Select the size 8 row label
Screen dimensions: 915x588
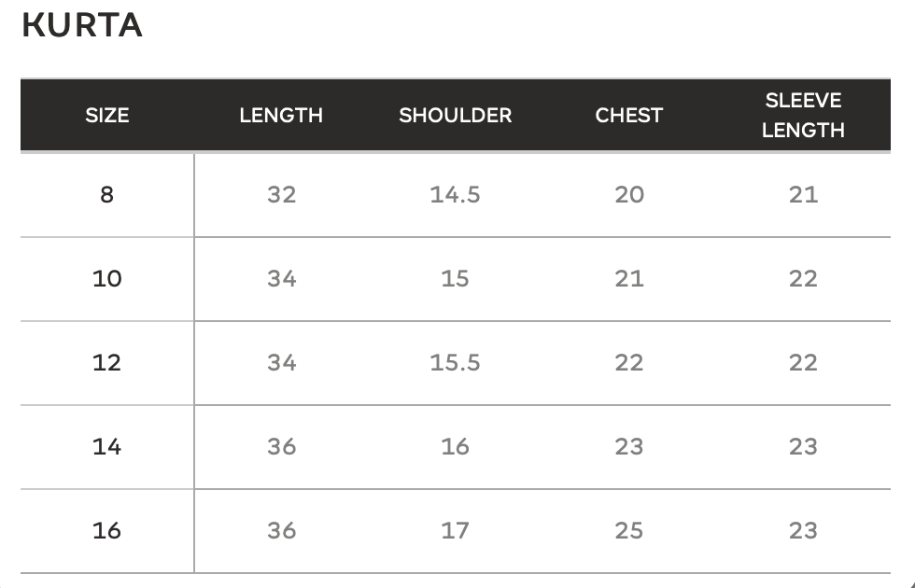[x=106, y=194]
